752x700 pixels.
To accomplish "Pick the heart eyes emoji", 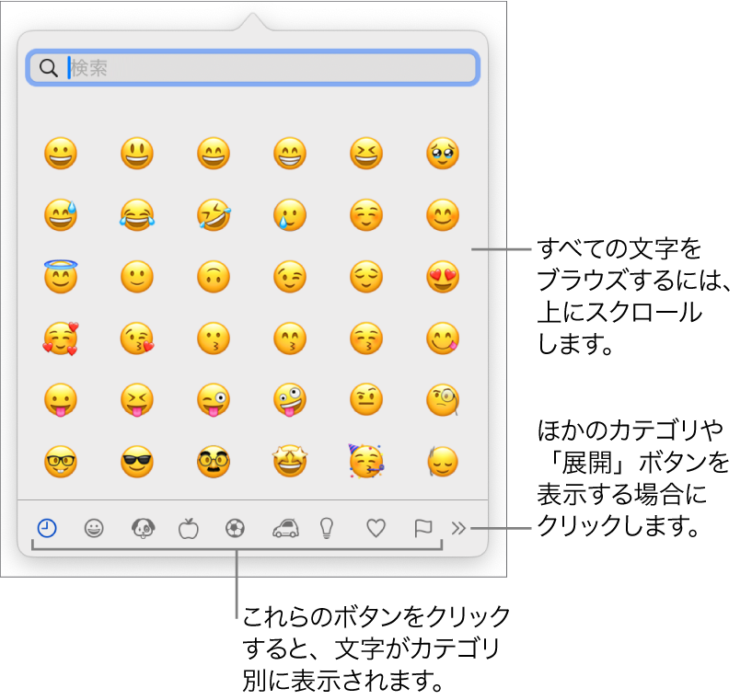I will click(443, 277).
